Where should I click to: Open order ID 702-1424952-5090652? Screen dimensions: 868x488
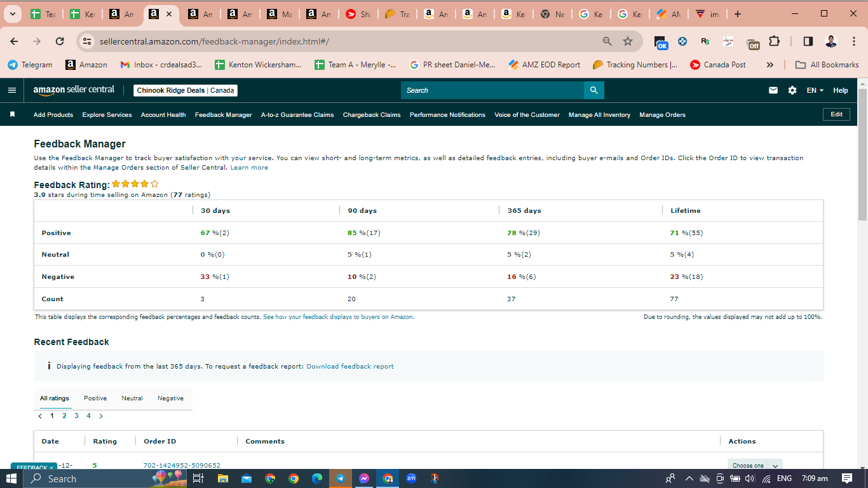pos(182,466)
